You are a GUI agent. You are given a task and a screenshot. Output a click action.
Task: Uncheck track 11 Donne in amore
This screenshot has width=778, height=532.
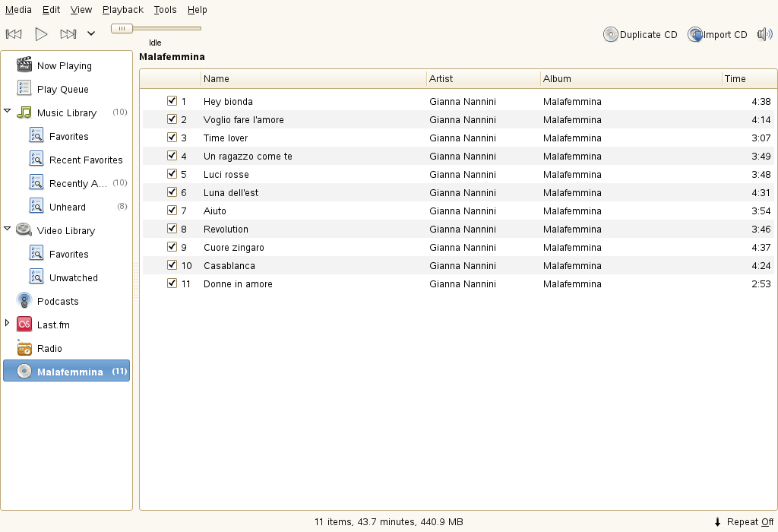[x=172, y=283]
